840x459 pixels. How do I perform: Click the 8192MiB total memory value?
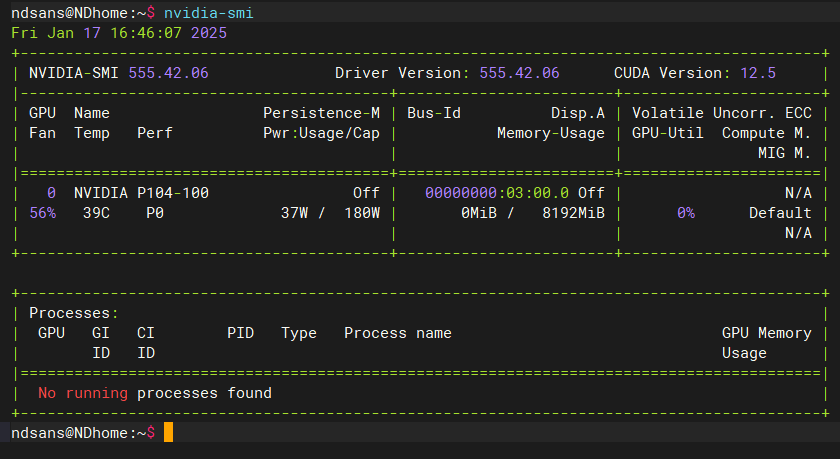click(573, 213)
